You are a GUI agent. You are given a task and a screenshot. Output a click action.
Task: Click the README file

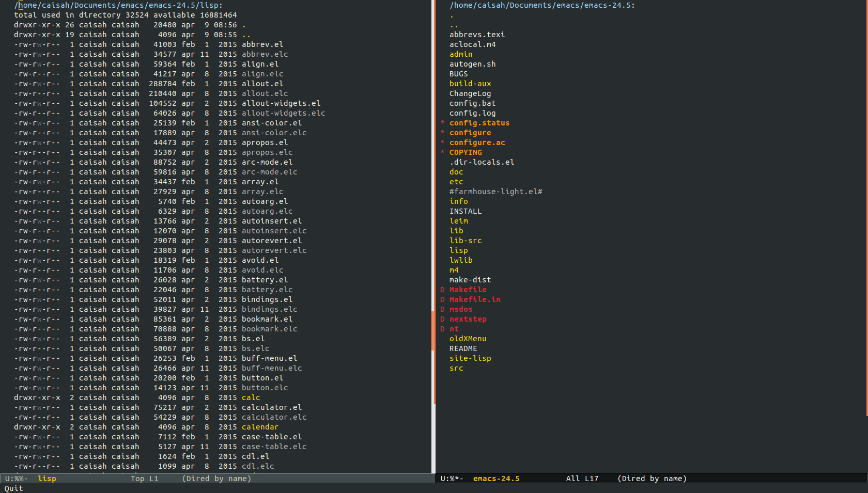click(x=463, y=348)
